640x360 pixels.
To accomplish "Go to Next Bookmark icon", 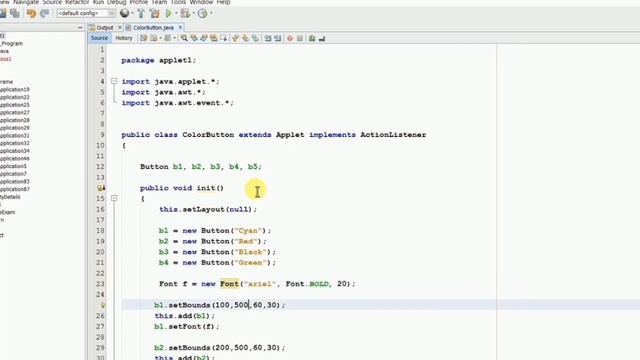I will click(x=245, y=38).
